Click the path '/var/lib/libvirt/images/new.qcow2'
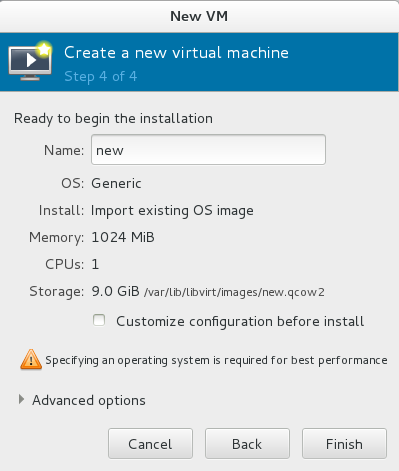Viewport: 399px width, 471px height. (x=234, y=292)
